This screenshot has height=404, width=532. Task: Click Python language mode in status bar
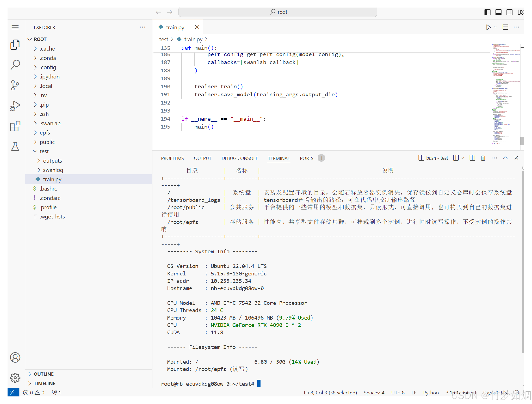pos(431,392)
